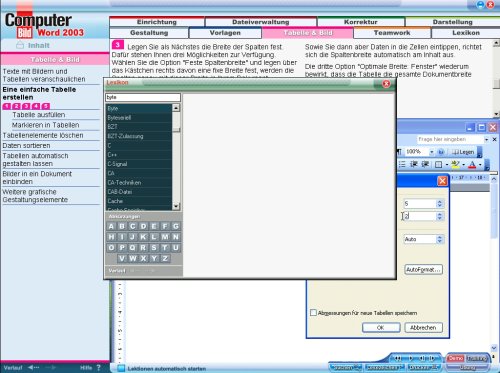Open the 100% zoom dropdown in Word

coord(431,152)
